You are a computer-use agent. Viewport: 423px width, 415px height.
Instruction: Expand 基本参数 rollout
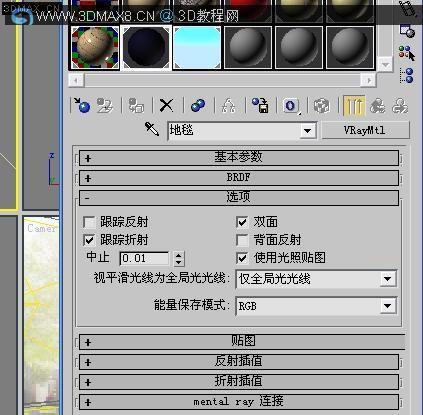pos(239,157)
